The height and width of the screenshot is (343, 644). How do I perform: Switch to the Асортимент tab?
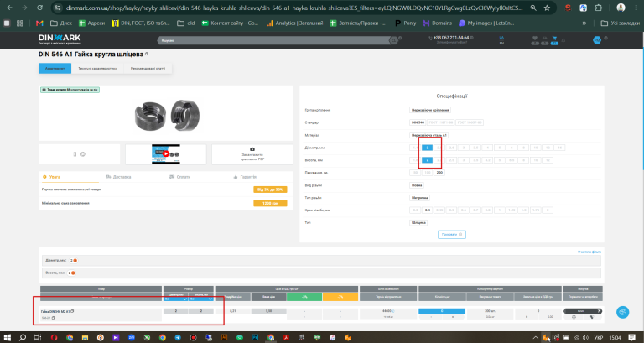coord(55,68)
